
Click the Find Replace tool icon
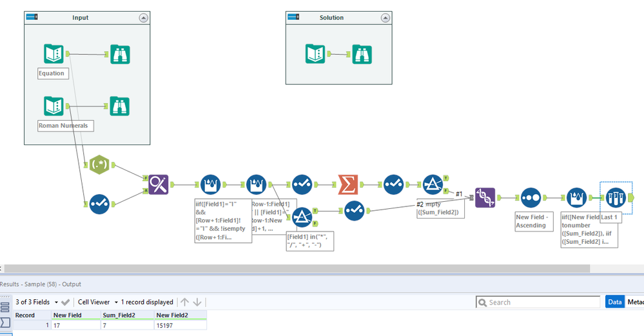[159, 185]
